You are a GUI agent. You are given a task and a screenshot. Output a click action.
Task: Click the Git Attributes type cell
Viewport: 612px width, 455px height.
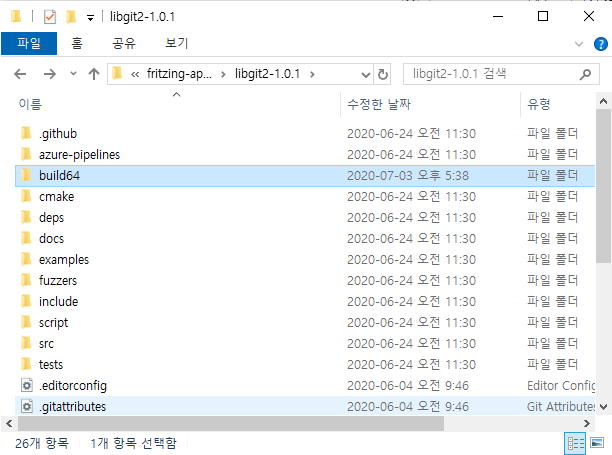pyautogui.click(x=561, y=407)
